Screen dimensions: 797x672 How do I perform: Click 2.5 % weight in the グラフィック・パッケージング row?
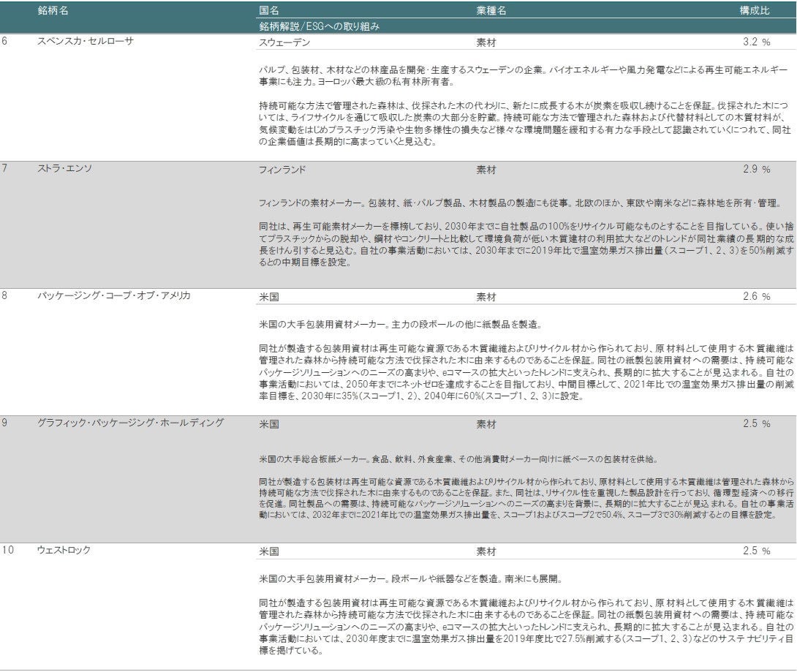(x=756, y=424)
